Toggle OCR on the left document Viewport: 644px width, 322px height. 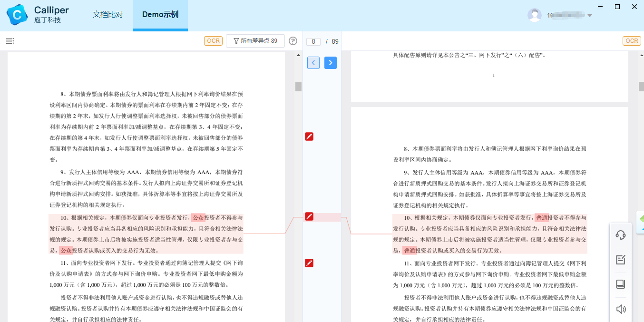click(214, 41)
